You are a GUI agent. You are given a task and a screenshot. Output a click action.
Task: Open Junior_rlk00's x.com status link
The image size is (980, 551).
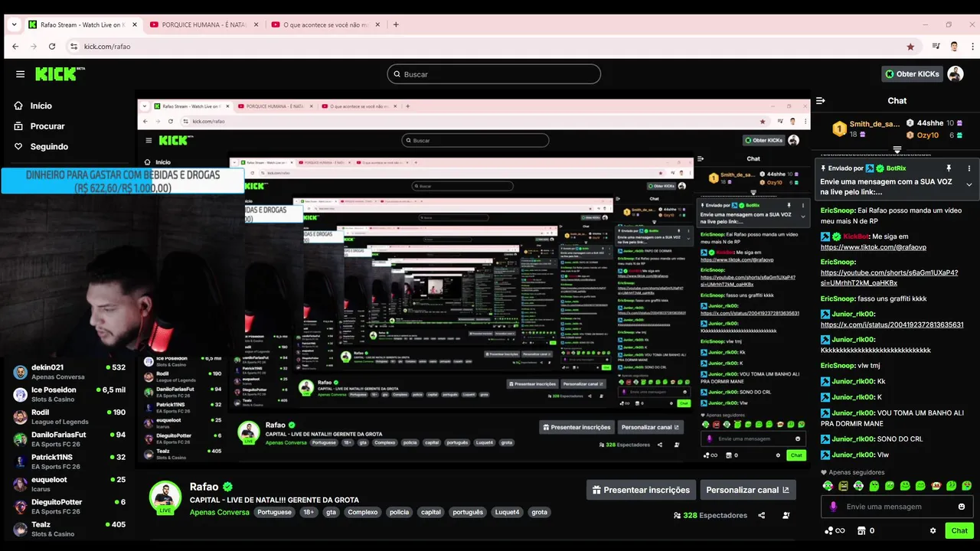tap(892, 324)
